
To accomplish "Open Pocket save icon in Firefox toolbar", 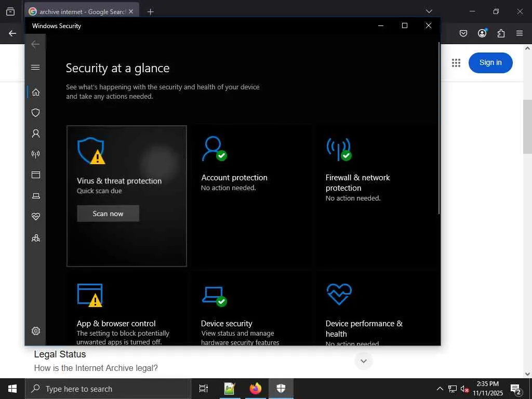I will pos(463,33).
